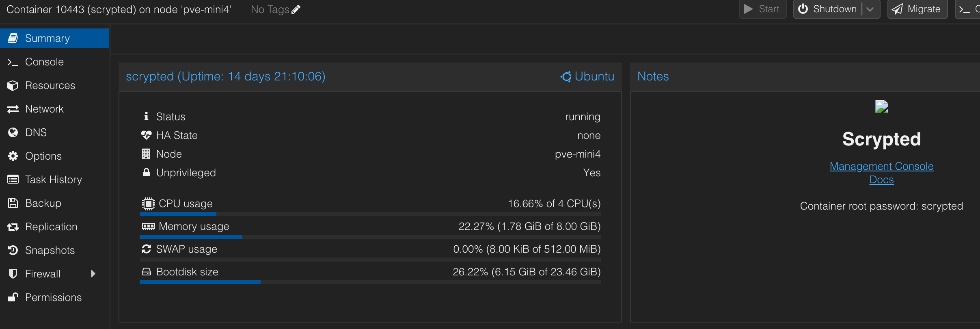
Task: Click the Node building icon
Action: (146, 154)
